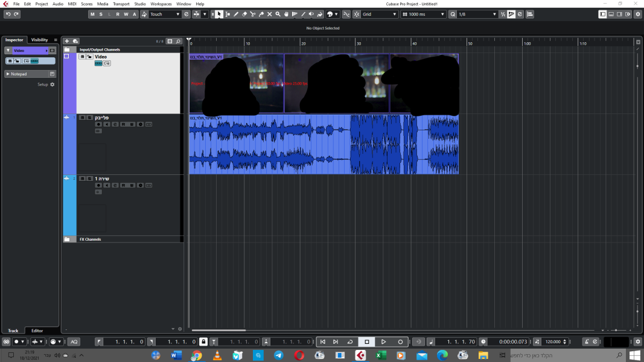Open Excel from the Windows taskbar
Screen dimensions: 644x362
pos(381,355)
